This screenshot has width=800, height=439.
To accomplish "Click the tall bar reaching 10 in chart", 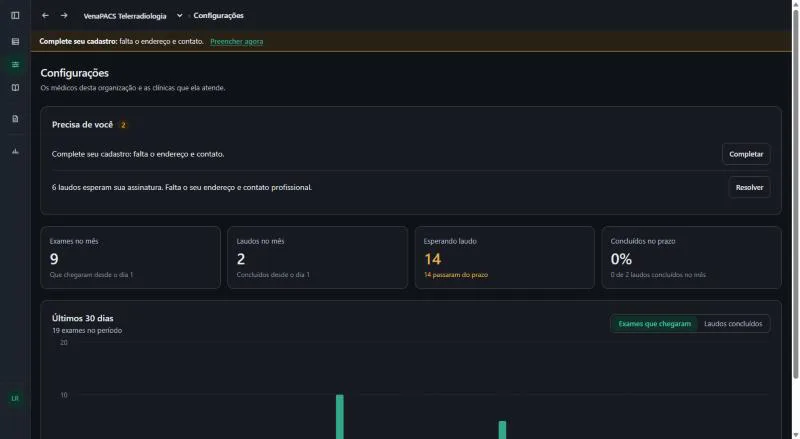I will (x=340, y=417).
